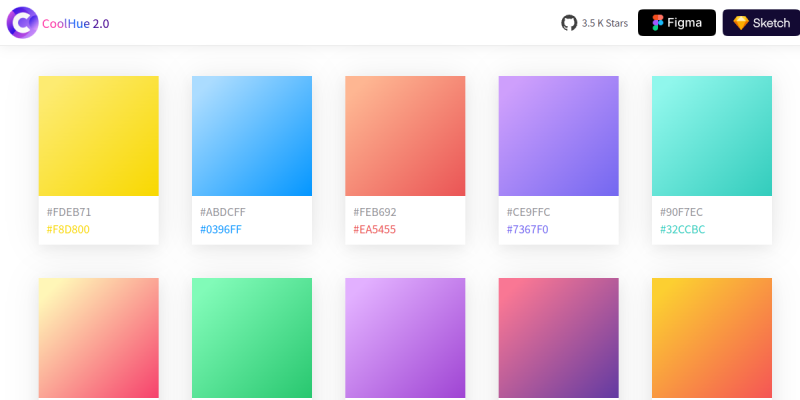The image size is (800, 400).
Task: Copy the #90F7EC color code
Action: [681, 212]
